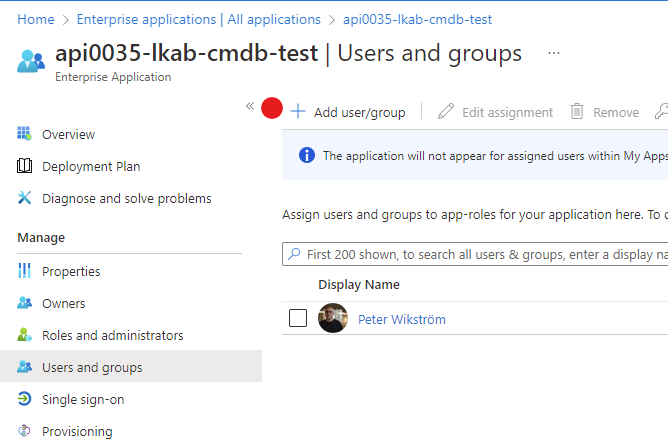This screenshot has width=668, height=447.
Task: Open Single sign-on settings
Action: [x=83, y=400]
